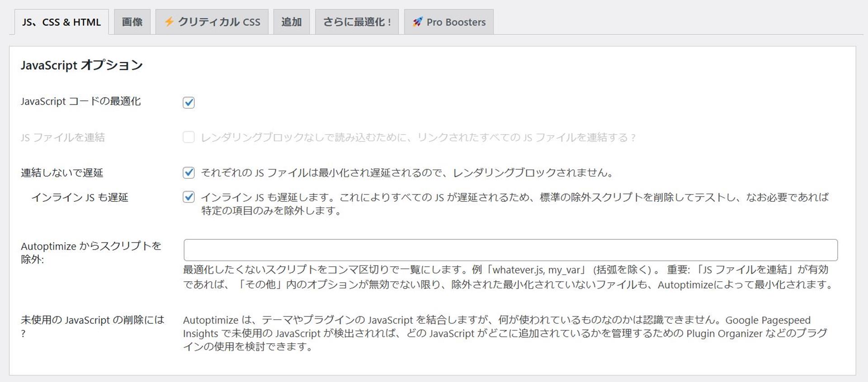Click the lightning bolt icon on クリティカル CSS tab
This screenshot has height=382, width=868.
pos(169,22)
